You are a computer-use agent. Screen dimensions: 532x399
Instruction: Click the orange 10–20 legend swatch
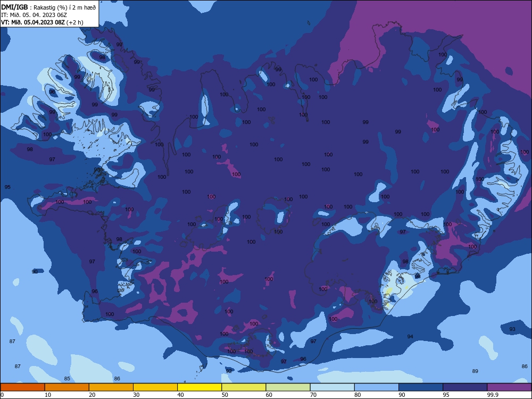coord(67,387)
